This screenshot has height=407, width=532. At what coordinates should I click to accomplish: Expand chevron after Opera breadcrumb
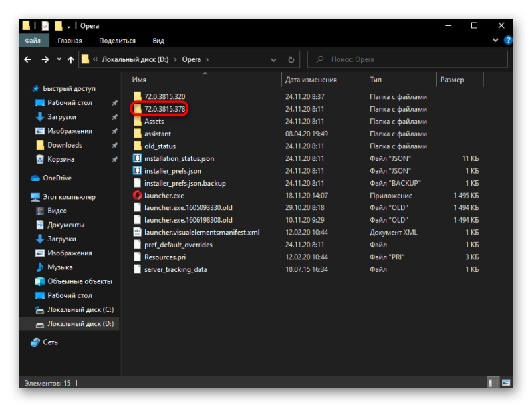coord(207,59)
